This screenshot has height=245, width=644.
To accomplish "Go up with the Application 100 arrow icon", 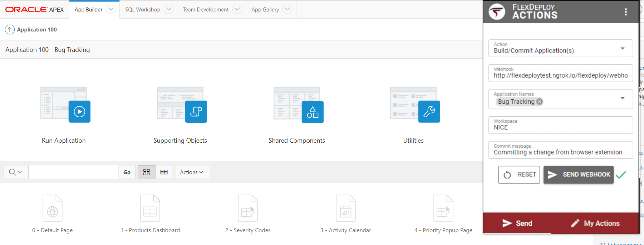I will 10,29.
